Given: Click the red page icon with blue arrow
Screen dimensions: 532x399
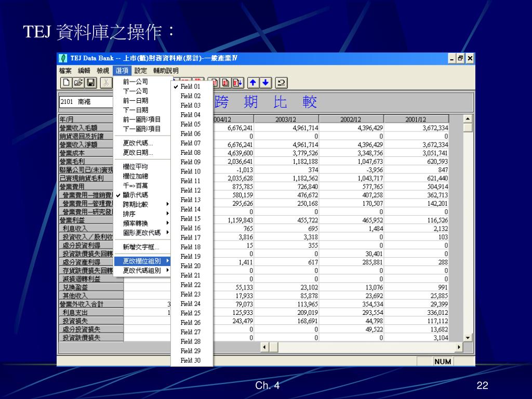Looking at the screenshot, I should click(x=237, y=83).
